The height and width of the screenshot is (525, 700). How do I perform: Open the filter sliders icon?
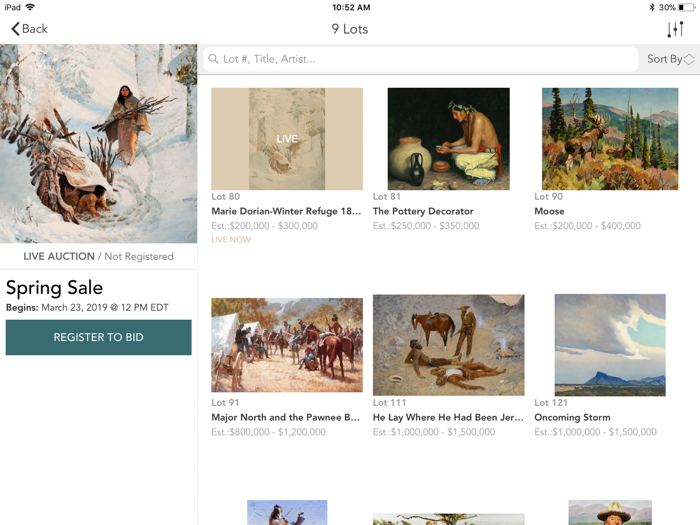(x=675, y=29)
